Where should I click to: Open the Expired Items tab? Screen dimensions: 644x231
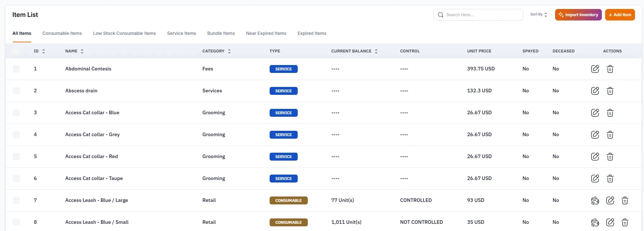tap(312, 33)
